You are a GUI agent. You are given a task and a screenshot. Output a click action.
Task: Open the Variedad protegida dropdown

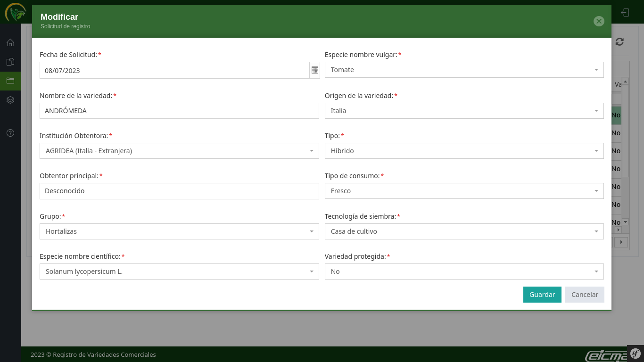(x=464, y=271)
